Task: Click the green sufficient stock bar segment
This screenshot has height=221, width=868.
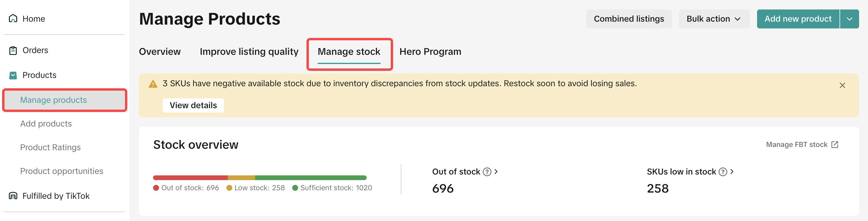Action: tap(310, 178)
